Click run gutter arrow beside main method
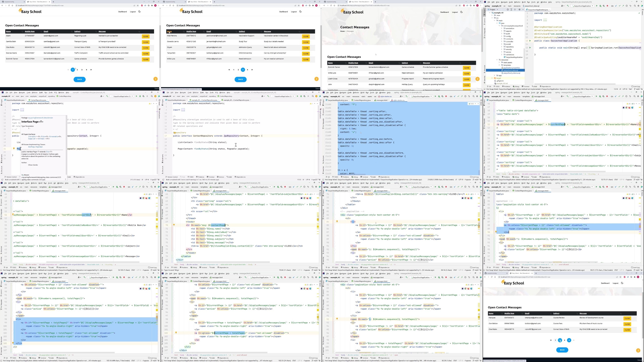This screenshot has width=644, height=362. (x=530, y=48)
